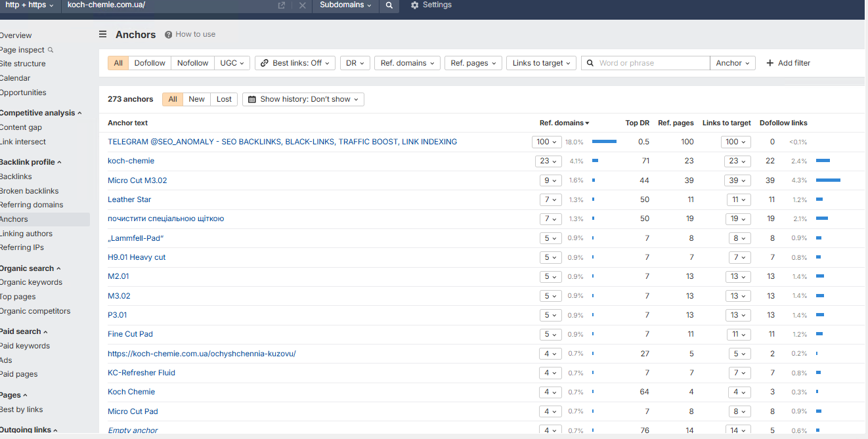The width and height of the screenshot is (868, 439).
Task: Open the DR filter dropdown
Action: pos(355,63)
